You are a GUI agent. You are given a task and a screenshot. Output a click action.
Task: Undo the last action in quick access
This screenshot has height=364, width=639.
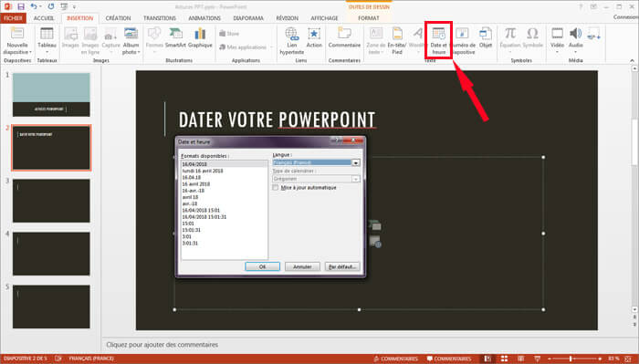tap(34, 6)
